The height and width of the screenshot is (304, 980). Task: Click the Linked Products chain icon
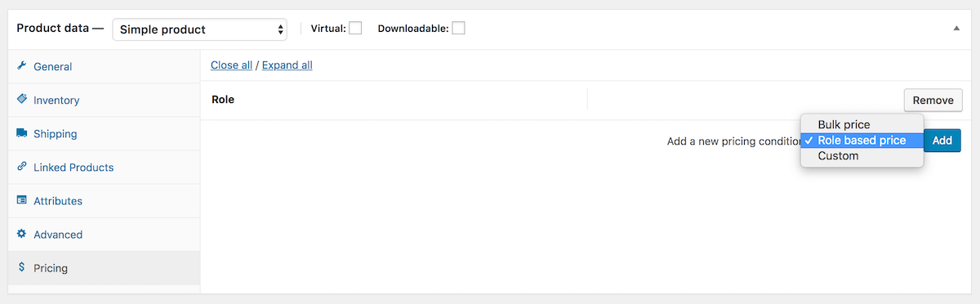coord(22,167)
